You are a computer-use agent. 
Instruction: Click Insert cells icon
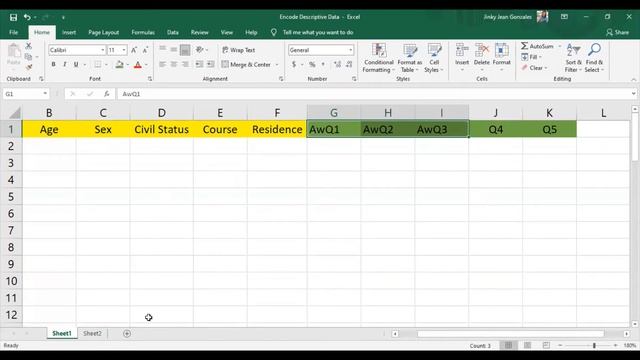[462, 50]
